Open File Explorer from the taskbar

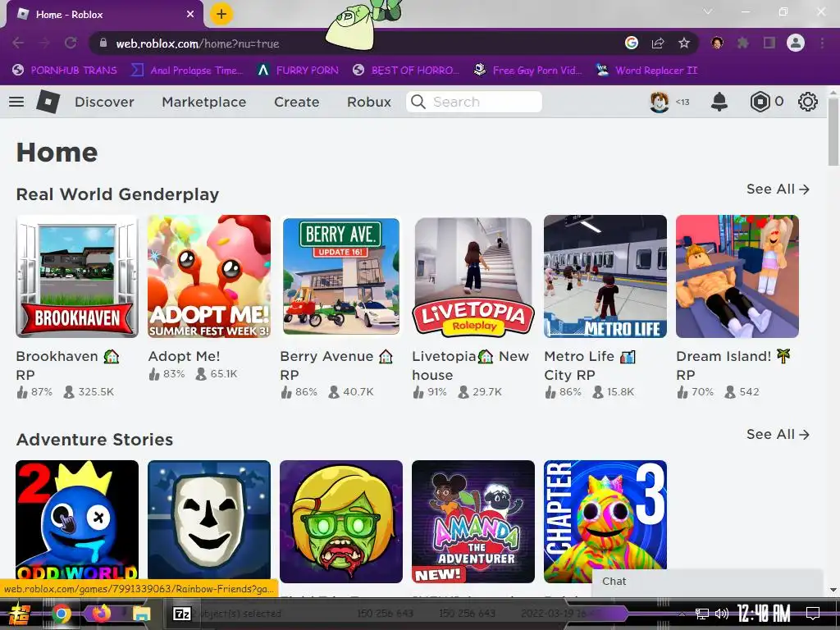141,614
